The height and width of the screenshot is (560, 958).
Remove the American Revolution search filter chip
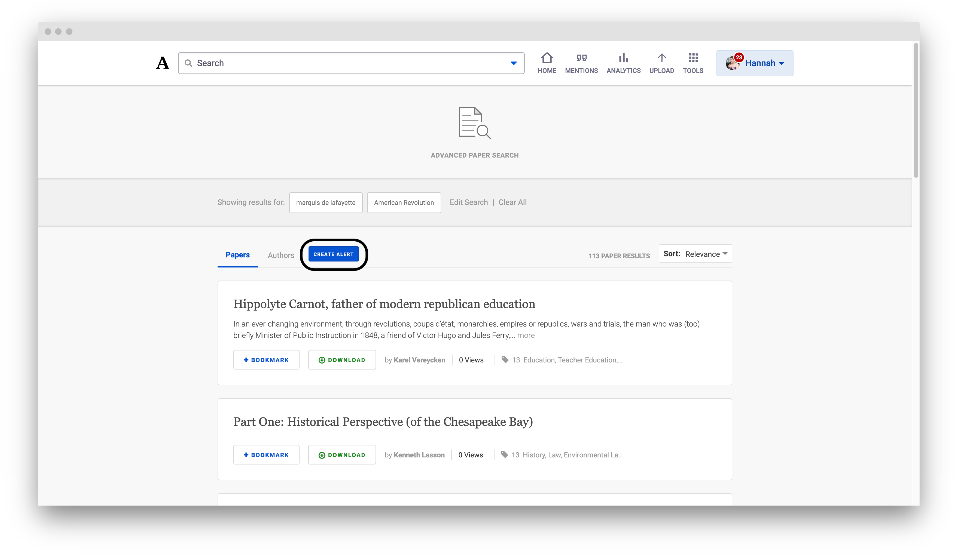pos(404,202)
